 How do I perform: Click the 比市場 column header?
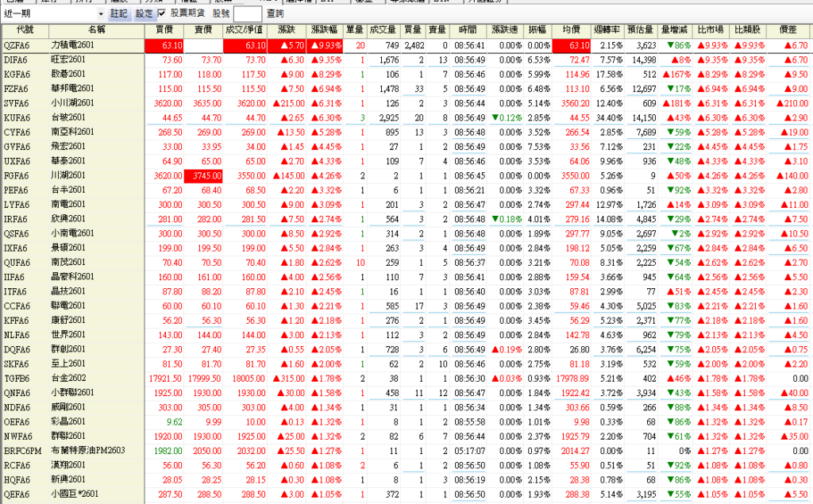point(711,29)
